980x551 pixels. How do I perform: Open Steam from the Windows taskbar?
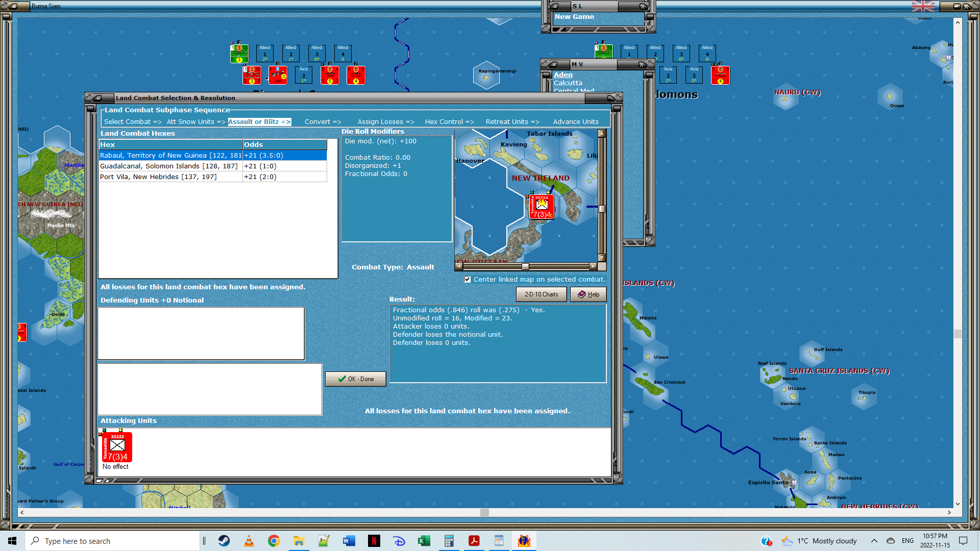224,541
